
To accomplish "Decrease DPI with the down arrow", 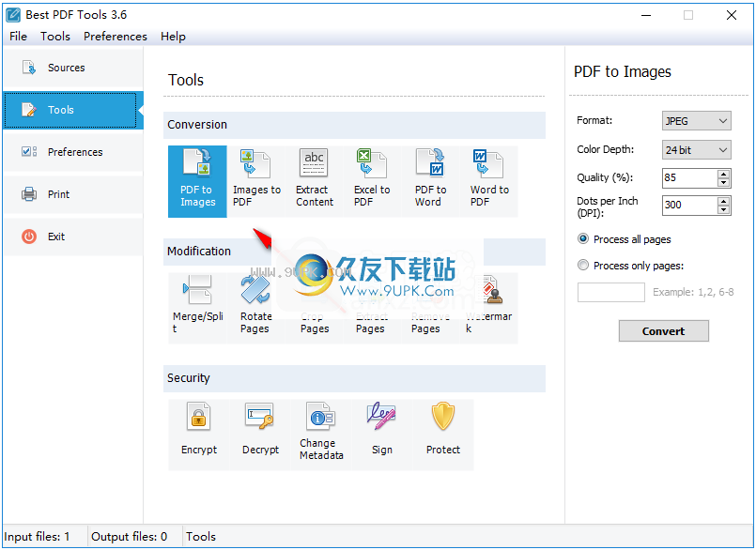I will pyautogui.click(x=723, y=209).
